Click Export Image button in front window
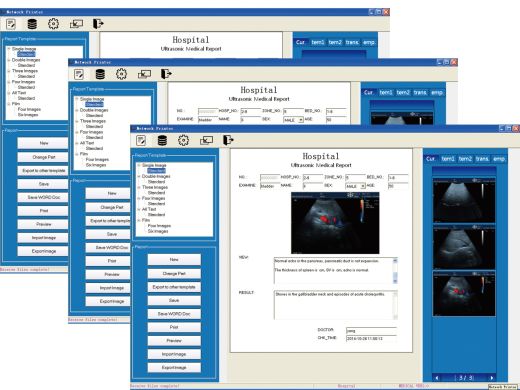The height and width of the screenshot is (390, 520). click(x=174, y=367)
